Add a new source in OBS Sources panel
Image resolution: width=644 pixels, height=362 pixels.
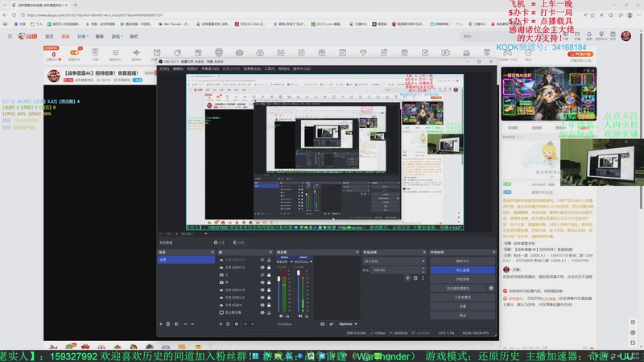pos(221,324)
